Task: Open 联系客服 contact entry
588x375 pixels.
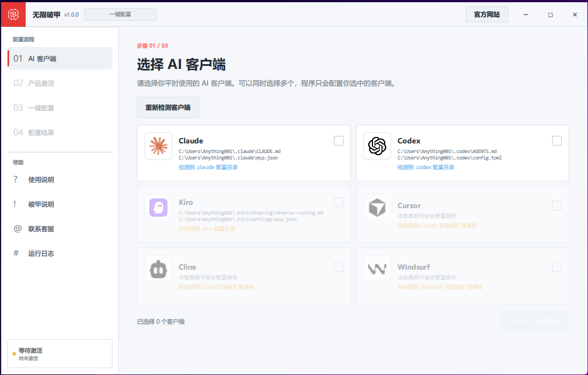Action: click(60, 229)
